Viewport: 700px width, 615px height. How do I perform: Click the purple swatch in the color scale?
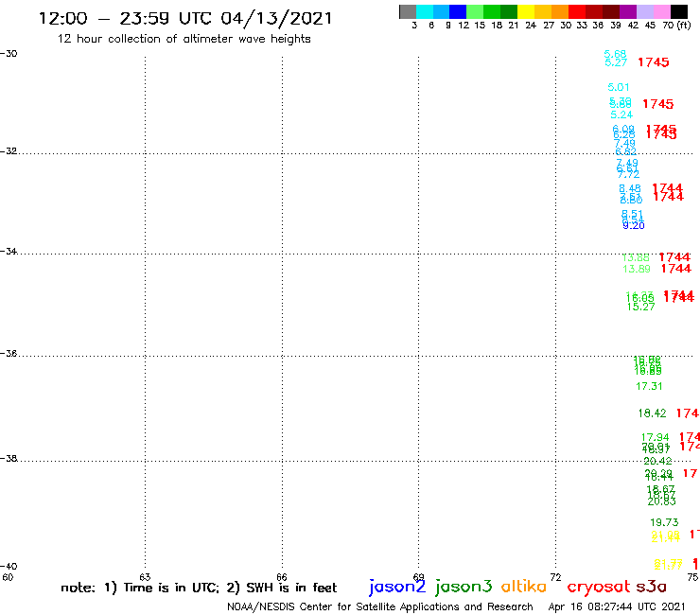(x=628, y=11)
